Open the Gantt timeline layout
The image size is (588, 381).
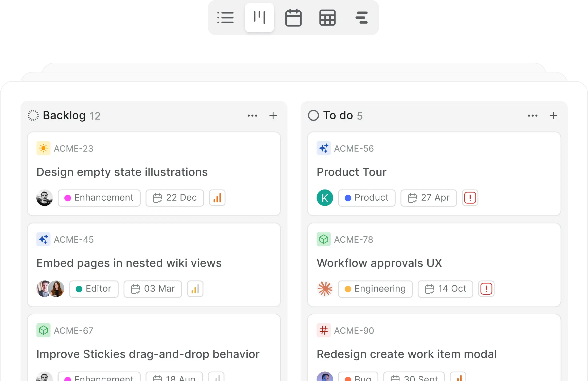[x=361, y=18]
